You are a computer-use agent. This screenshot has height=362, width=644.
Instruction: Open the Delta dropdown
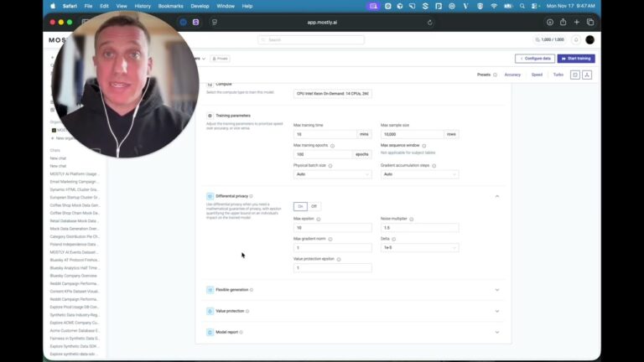[x=419, y=248]
